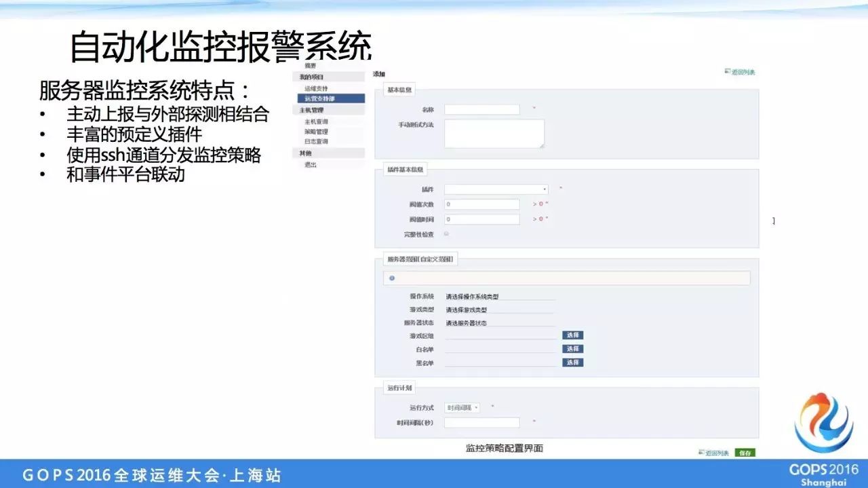Click 选择 next to 白名单

[572, 348]
